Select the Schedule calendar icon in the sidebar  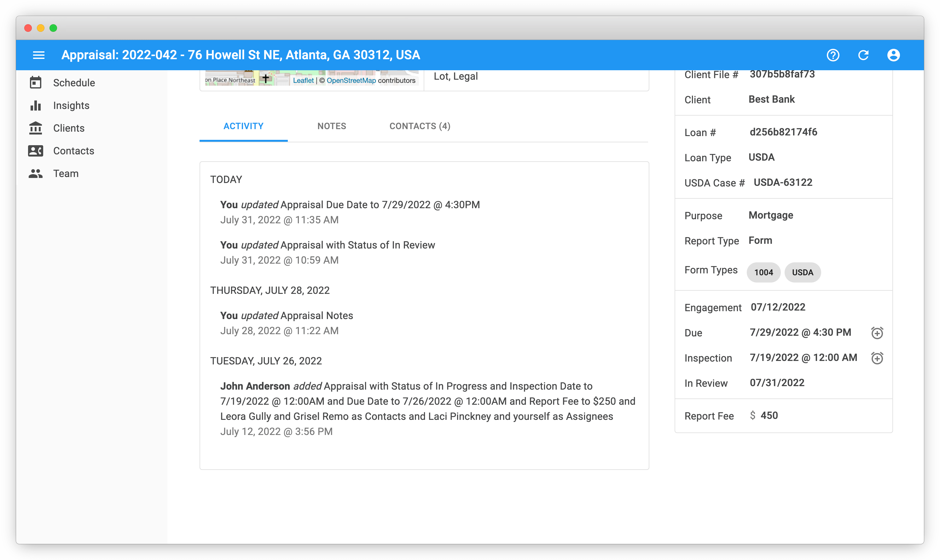(36, 82)
